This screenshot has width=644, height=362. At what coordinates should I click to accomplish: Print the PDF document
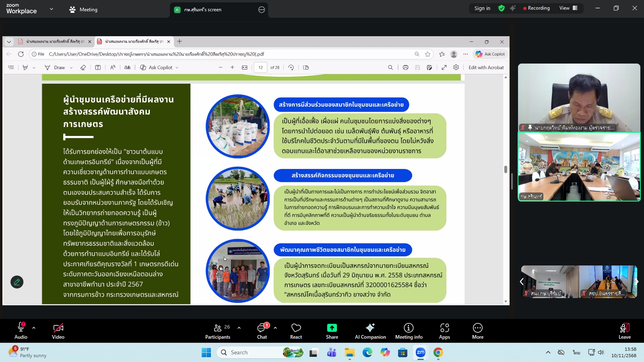tap(405, 67)
